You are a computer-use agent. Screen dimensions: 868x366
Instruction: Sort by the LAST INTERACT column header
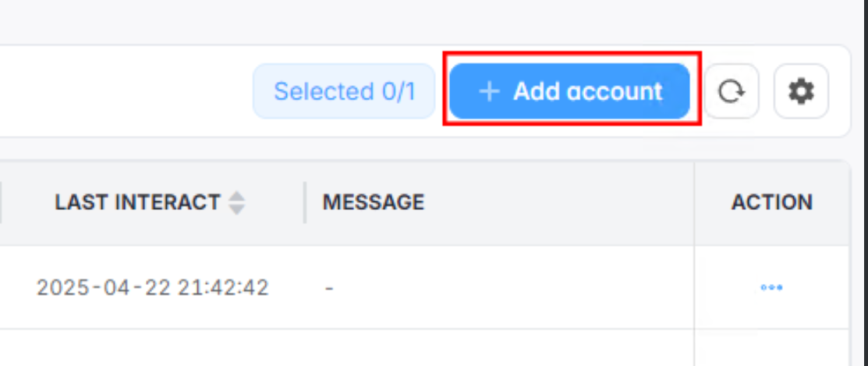tap(138, 203)
